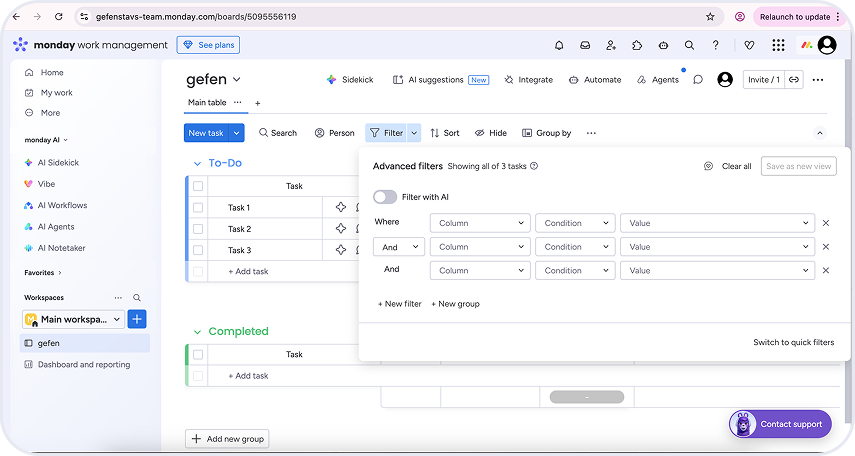This screenshot has height=456, width=855.
Task: Click + Add task in To-Do group
Action: [249, 271]
